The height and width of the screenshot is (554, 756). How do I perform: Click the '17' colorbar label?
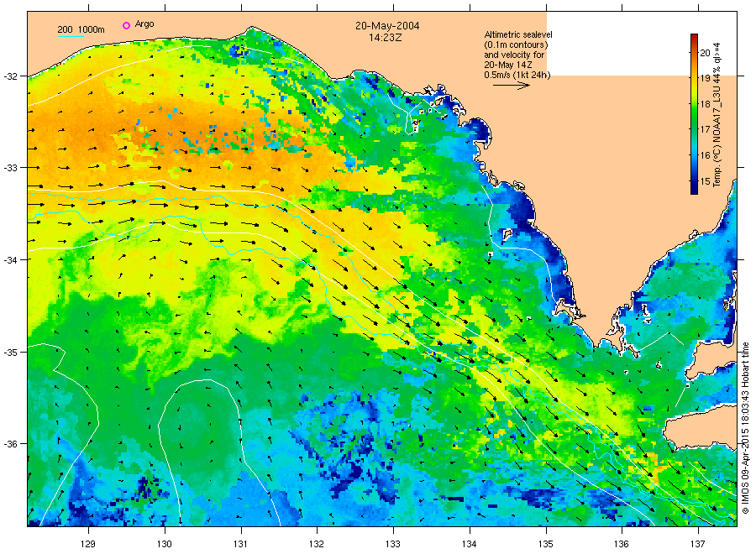[705, 129]
